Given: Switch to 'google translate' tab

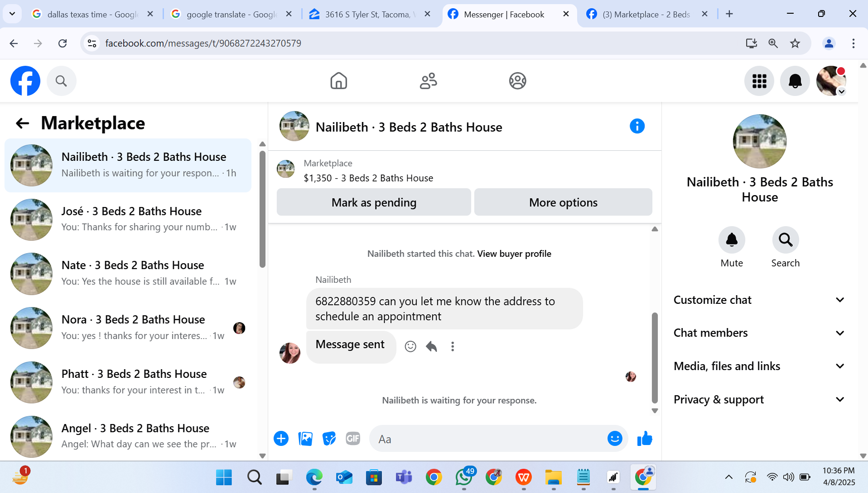Looking at the screenshot, I should 231,14.
